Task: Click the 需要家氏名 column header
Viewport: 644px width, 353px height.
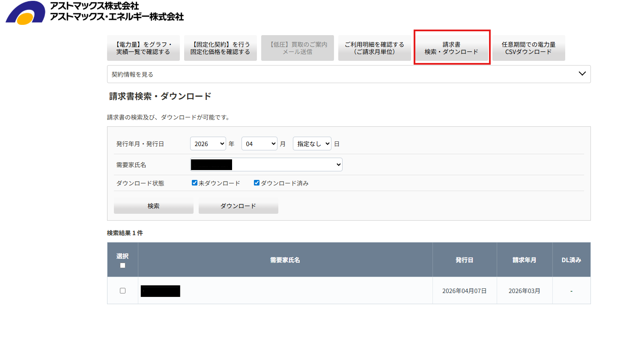Action: tap(285, 260)
